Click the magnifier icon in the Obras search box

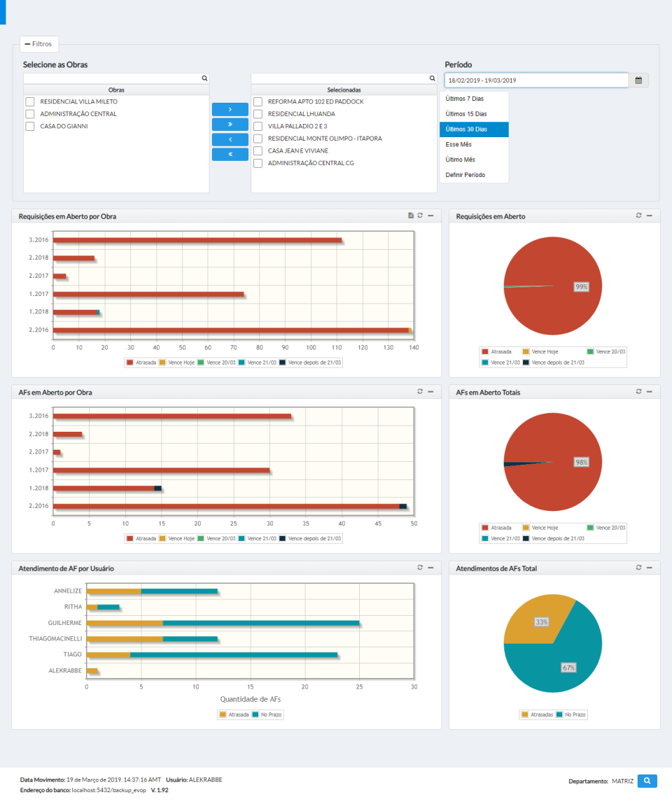[204, 78]
